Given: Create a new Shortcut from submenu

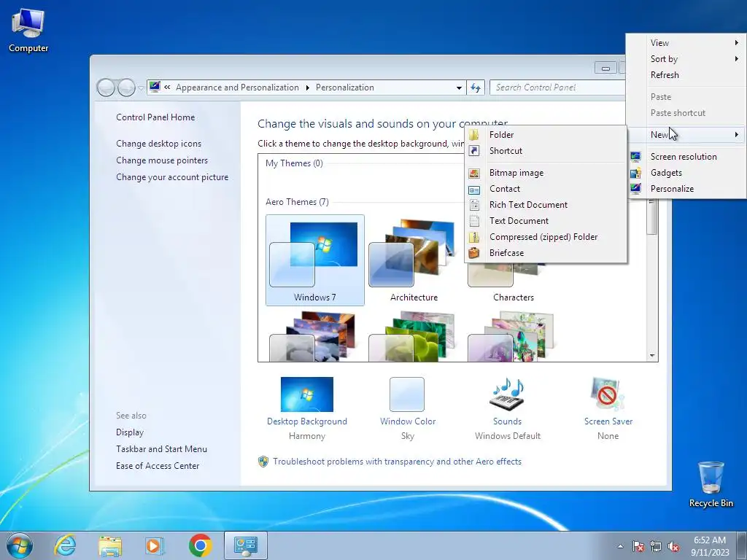Looking at the screenshot, I should (x=546, y=151).
